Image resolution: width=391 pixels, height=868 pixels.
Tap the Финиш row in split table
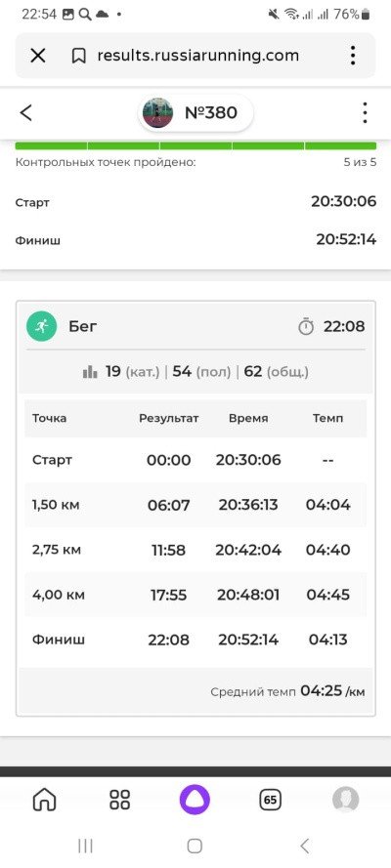[195, 640]
